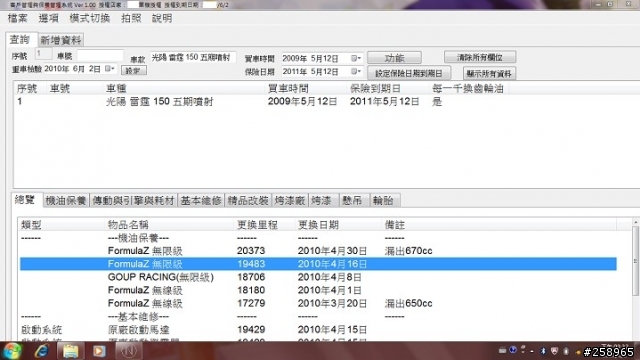Viewport: 640px width, 360px height.
Task: Switch to the 查詢 tab
Action: coord(21,40)
